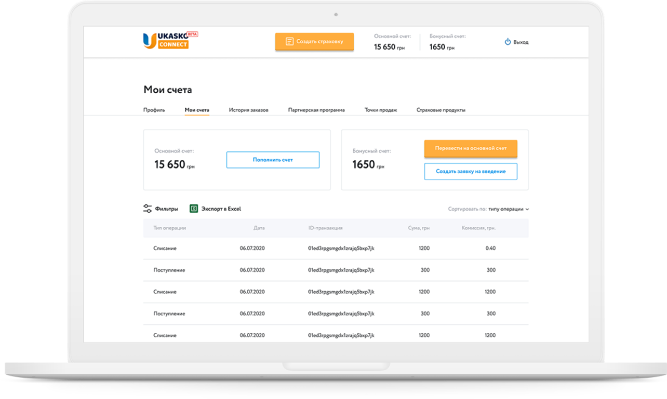Screen dimensions: 667x399
Task: Switch to the Профиль tab
Action: tap(154, 110)
